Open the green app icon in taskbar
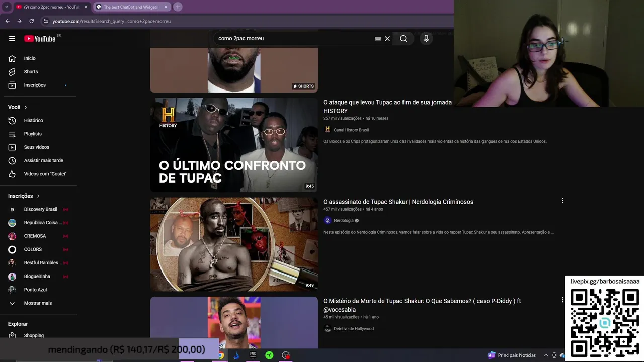644x362 pixels. [269, 355]
